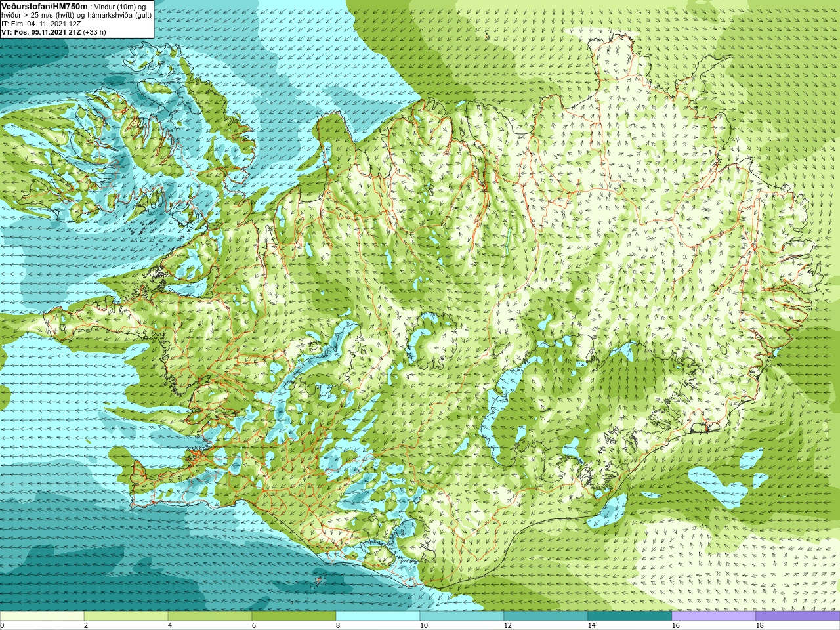Click the legend tick label '10'
Screen dimensions: 840x630
[423, 625]
